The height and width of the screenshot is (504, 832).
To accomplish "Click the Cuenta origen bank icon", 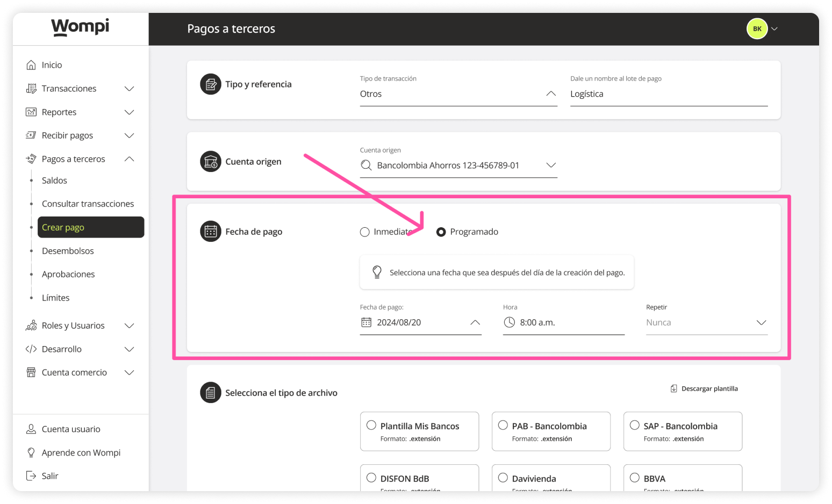I will 210,161.
